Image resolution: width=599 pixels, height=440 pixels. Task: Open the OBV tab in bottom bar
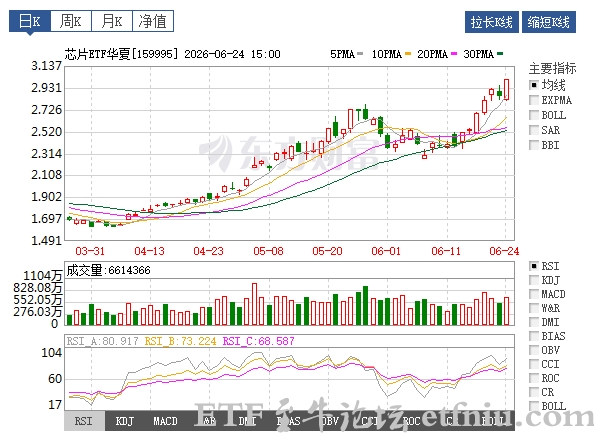click(329, 421)
